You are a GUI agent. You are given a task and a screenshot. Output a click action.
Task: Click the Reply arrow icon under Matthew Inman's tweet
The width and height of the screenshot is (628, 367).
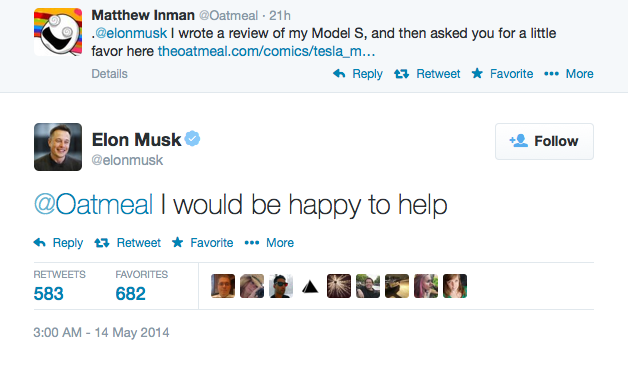pos(339,74)
